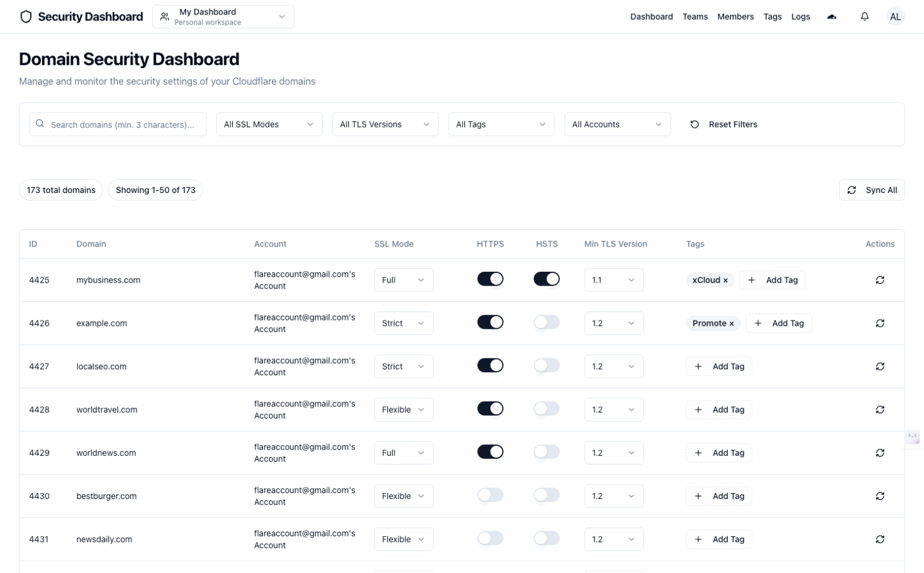Open the AL user avatar menu

[895, 17]
